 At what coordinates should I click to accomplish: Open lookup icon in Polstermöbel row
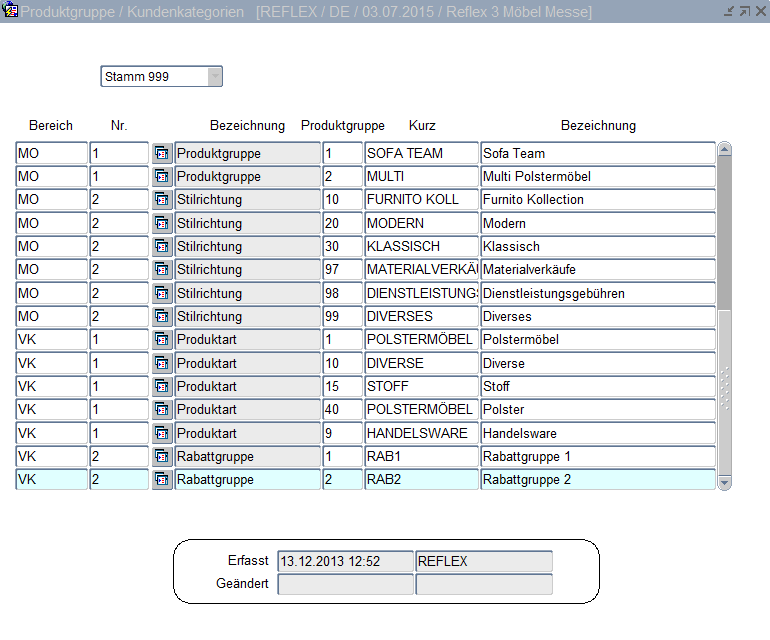coord(162,340)
